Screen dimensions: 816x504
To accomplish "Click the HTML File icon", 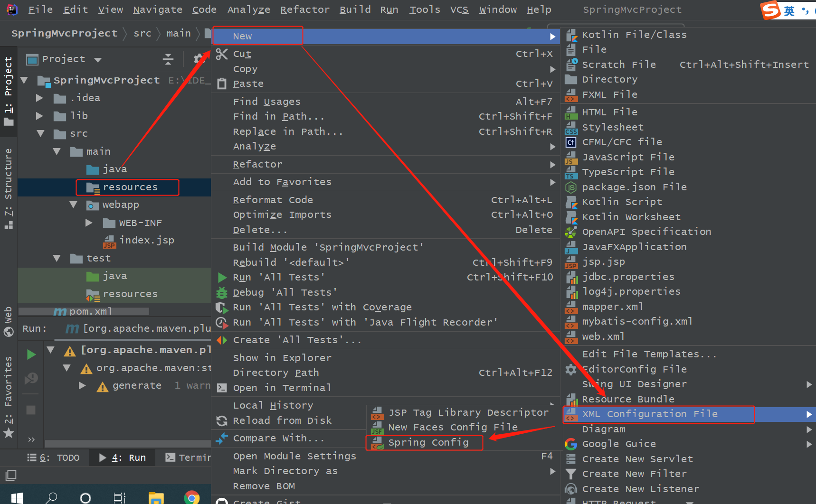I will pyautogui.click(x=571, y=112).
